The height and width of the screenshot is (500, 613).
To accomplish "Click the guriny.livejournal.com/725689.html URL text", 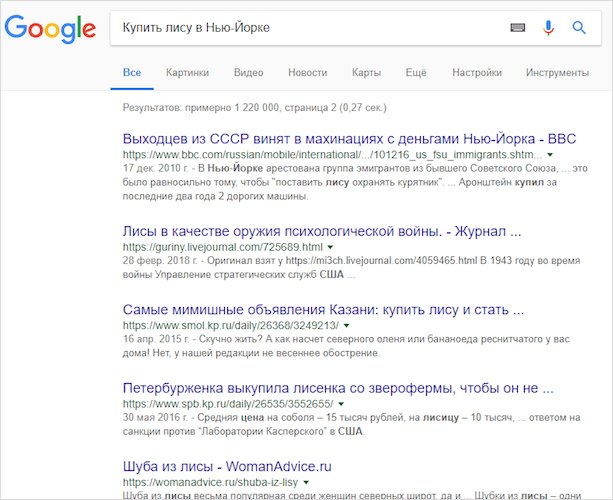I will 223,247.
